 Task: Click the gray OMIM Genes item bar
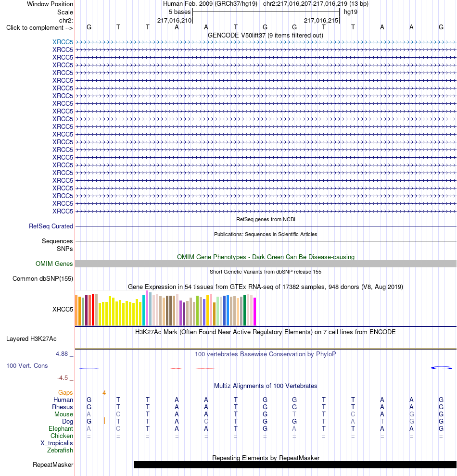click(x=266, y=263)
